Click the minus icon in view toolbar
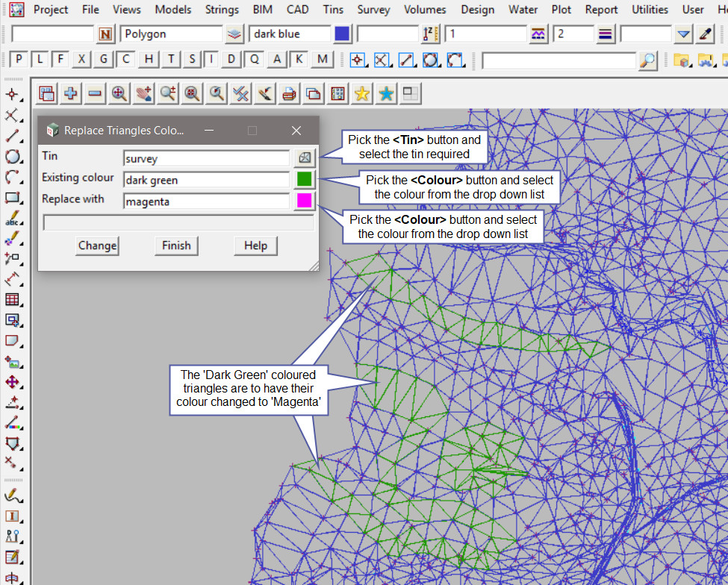The image size is (728, 585). click(95, 93)
